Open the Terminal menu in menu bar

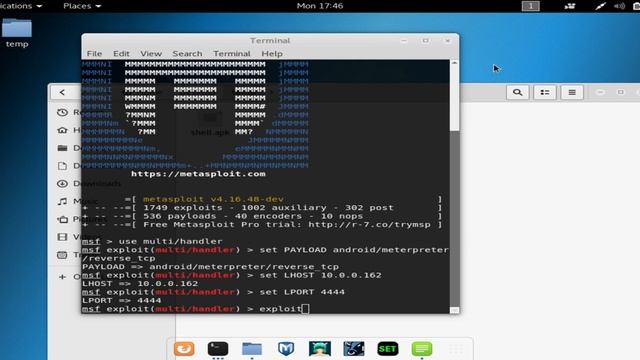point(231,53)
